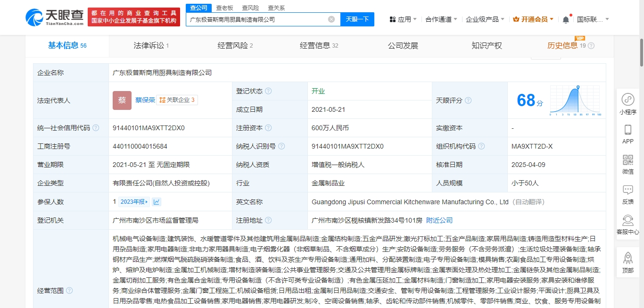
Task: Click the TianYanCha logo
Action: click(x=54, y=17)
